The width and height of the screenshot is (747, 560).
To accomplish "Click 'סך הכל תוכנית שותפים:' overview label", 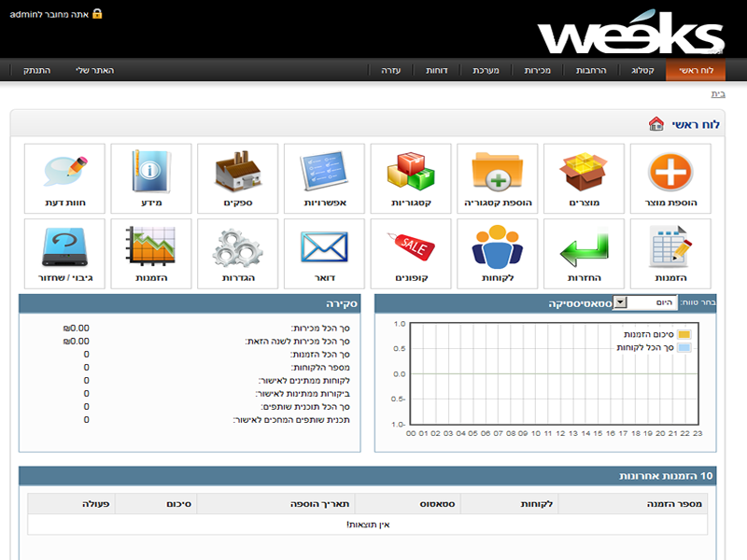I will point(305,407).
